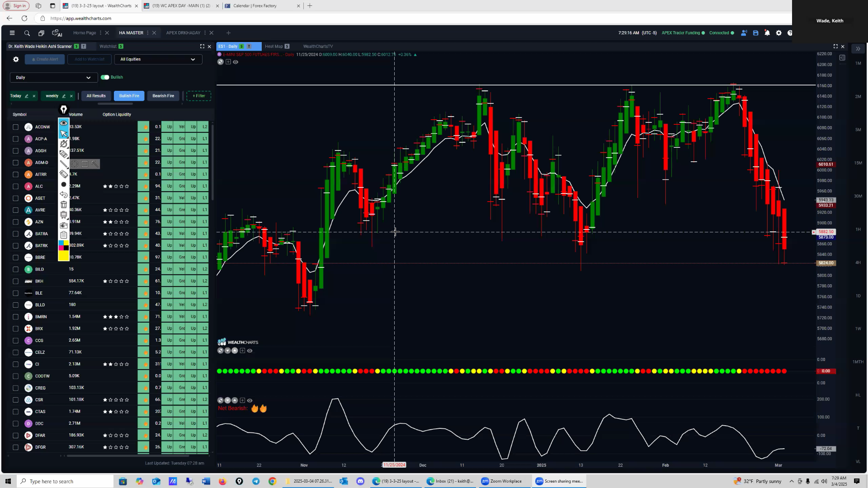Click Windows taskbar search box
This screenshot has width=868, height=488.
pos(66,481)
